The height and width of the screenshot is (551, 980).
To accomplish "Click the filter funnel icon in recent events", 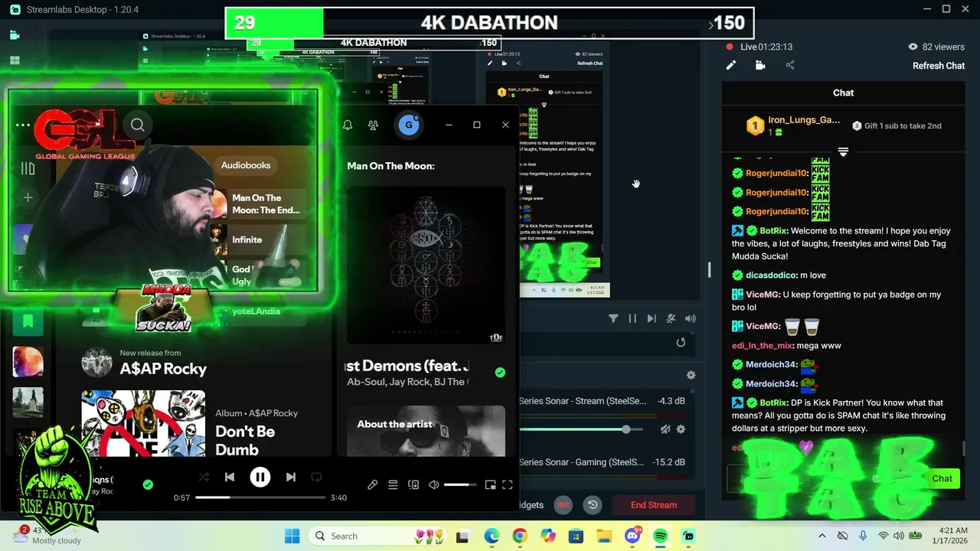I will [613, 318].
